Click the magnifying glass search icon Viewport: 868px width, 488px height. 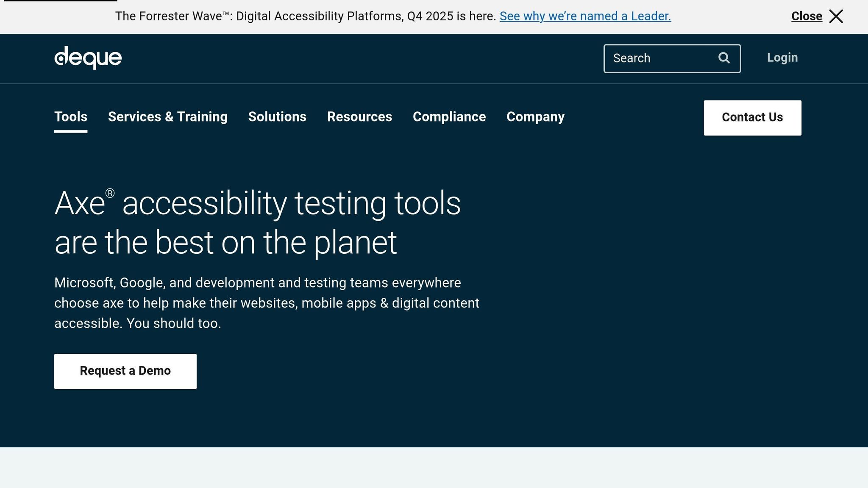point(724,58)
